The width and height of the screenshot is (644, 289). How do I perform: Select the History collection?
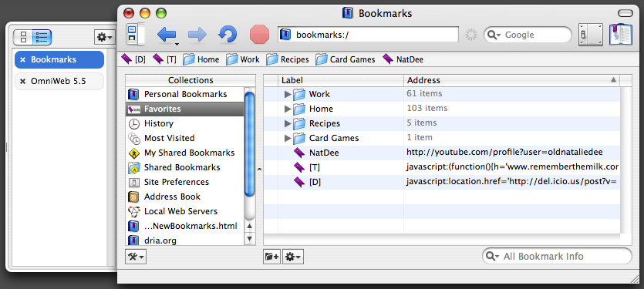click(185, 123)
